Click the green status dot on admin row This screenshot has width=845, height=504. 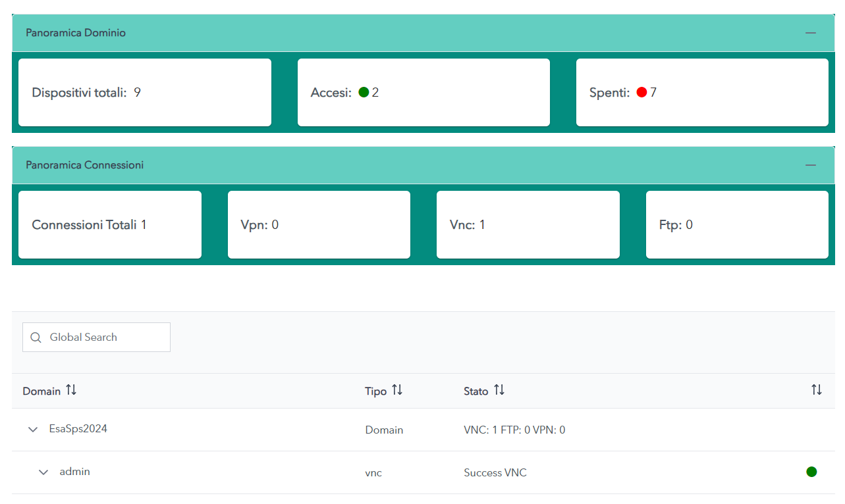click(811, 472)
